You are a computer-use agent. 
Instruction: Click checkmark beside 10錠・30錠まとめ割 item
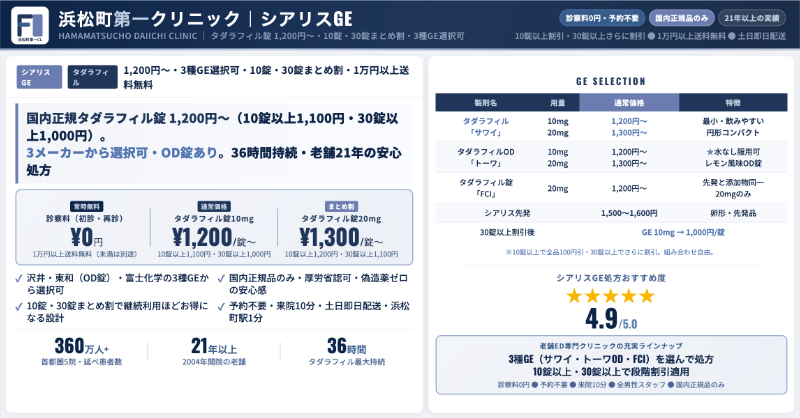click(x=22, y=306)
